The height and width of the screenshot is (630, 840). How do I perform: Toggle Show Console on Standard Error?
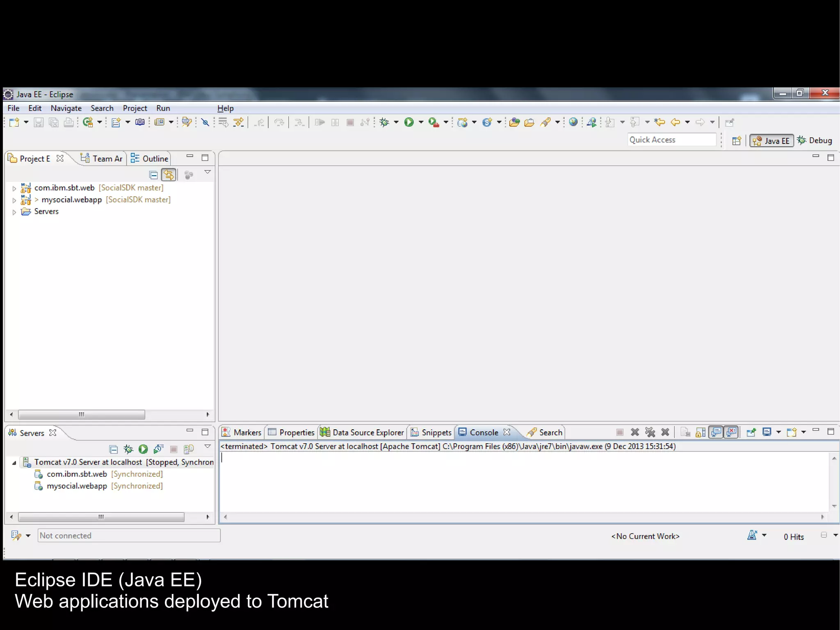731,432
